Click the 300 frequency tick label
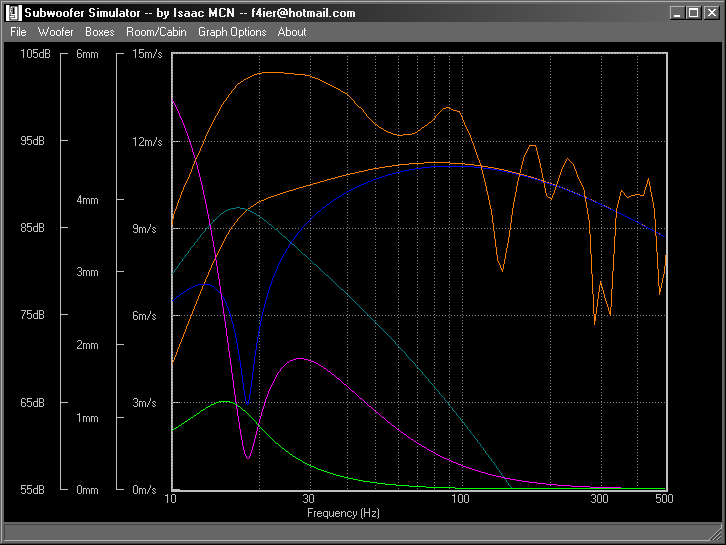This screenshot has width=726, height=545. (x=600, y=499)
